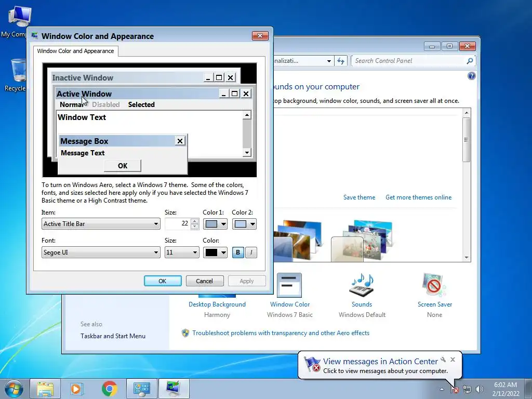Viewport: 532px width, 399px height.
Task: Select the Characters theme thumbnail
Action: (x=362, y=241)
